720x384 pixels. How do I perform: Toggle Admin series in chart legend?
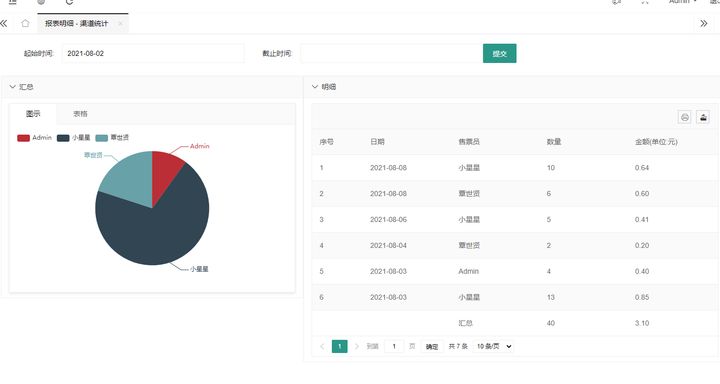click(34, 138)
